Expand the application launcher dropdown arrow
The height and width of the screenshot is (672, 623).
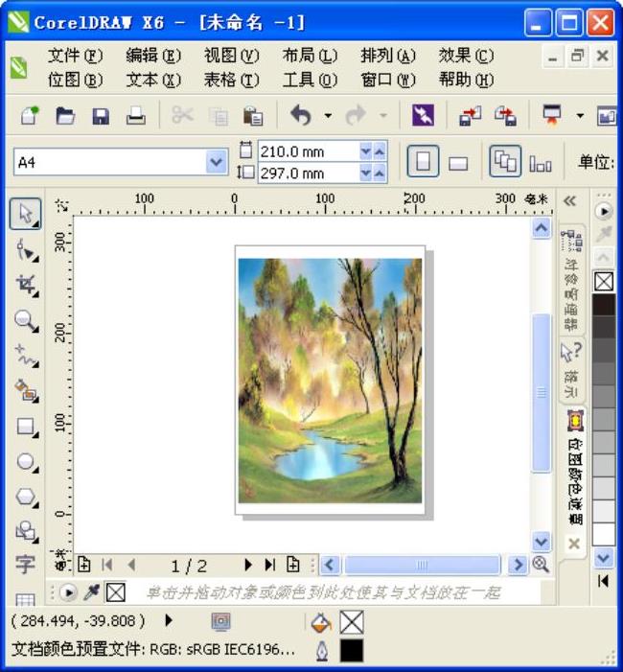point(580,115)
